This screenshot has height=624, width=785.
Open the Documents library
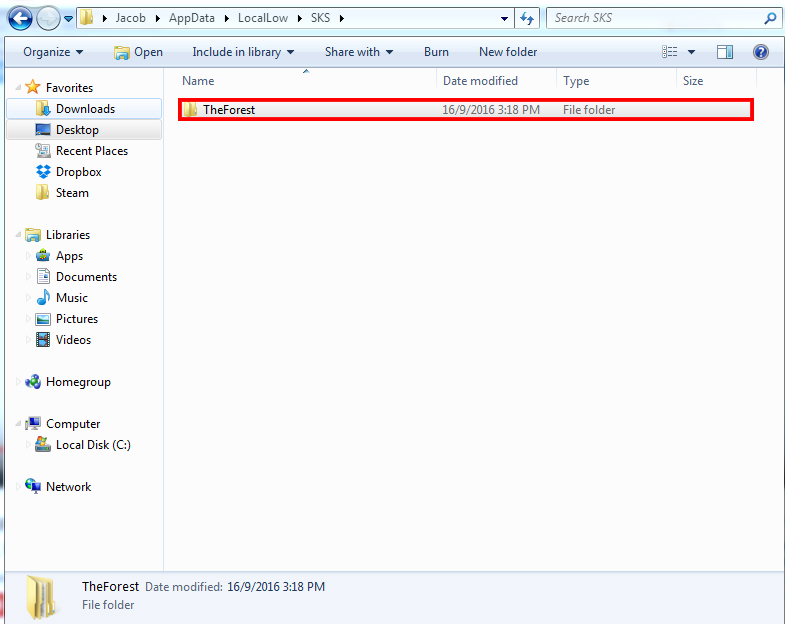point(86,277)
